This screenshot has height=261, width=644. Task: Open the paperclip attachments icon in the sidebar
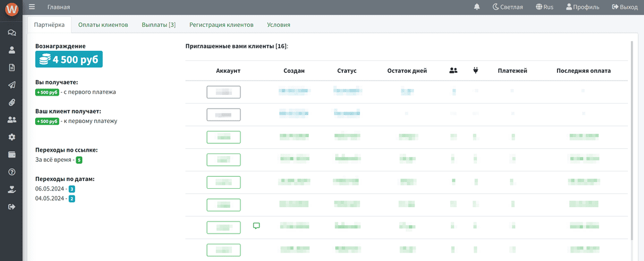coord(11,102)
